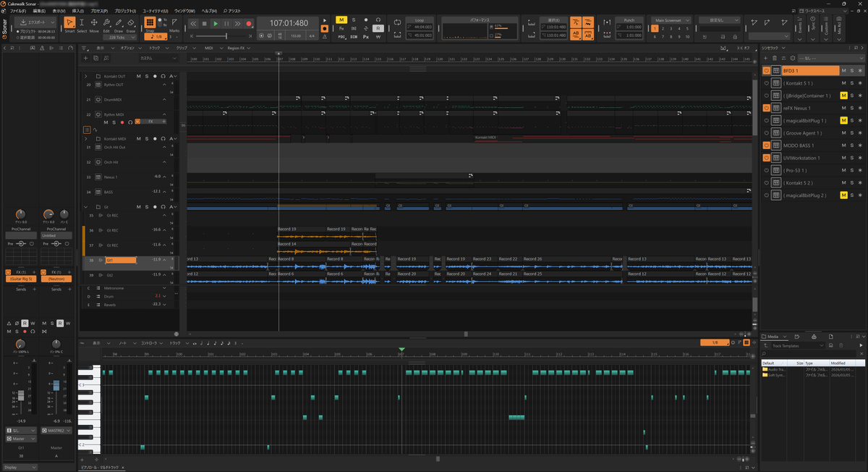
Task: Start playback with the green Play button
Action: click(216, 24)
